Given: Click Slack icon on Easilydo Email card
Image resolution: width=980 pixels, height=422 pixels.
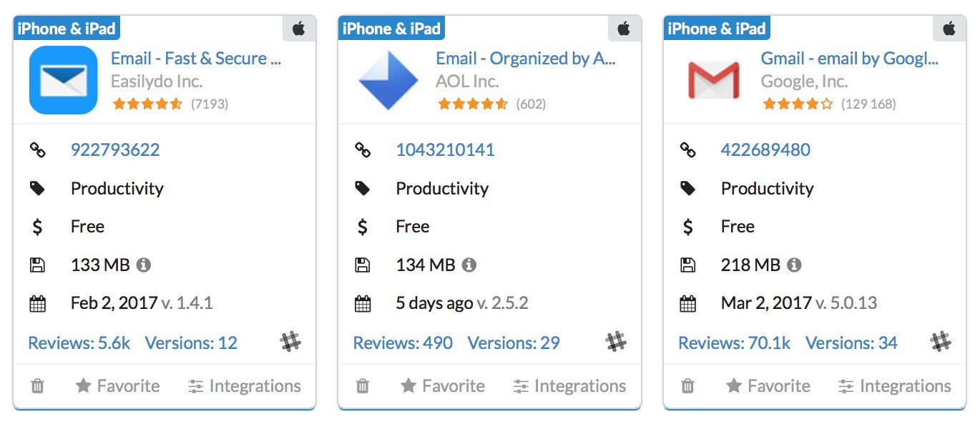Looking at the screenshot, I should tap(290, 342).
